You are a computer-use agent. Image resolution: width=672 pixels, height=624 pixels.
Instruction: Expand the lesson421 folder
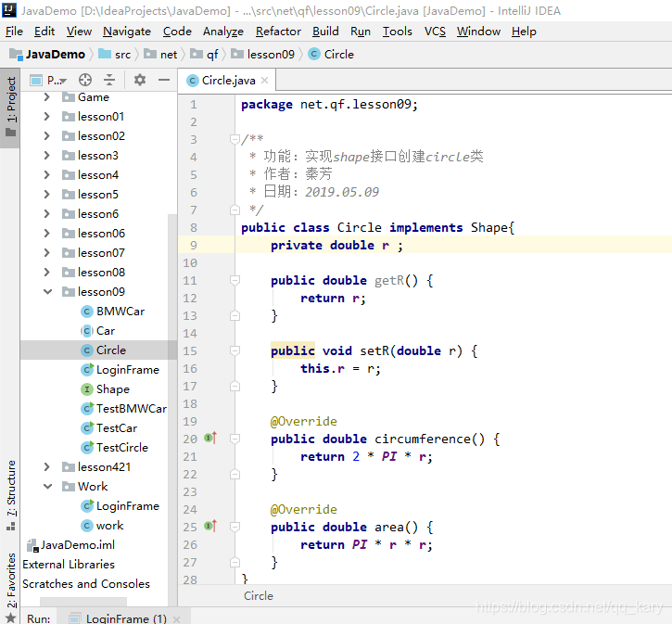tap(46, 467)
